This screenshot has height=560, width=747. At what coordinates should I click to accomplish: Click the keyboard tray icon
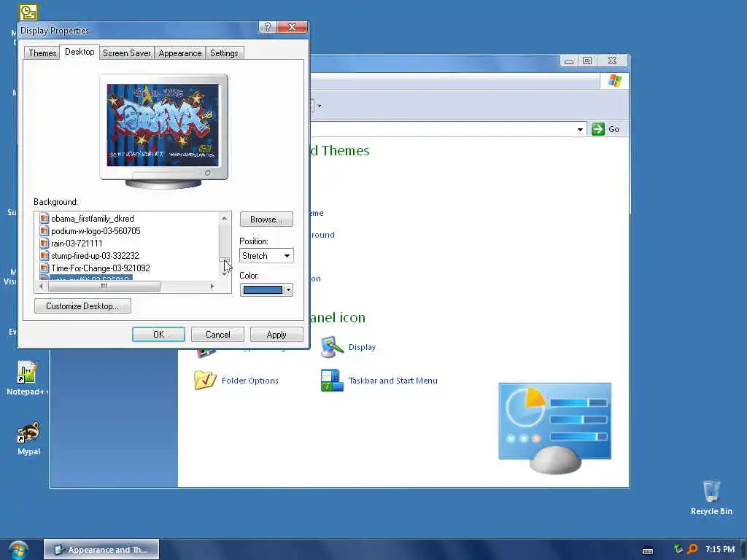click(648, 551)
